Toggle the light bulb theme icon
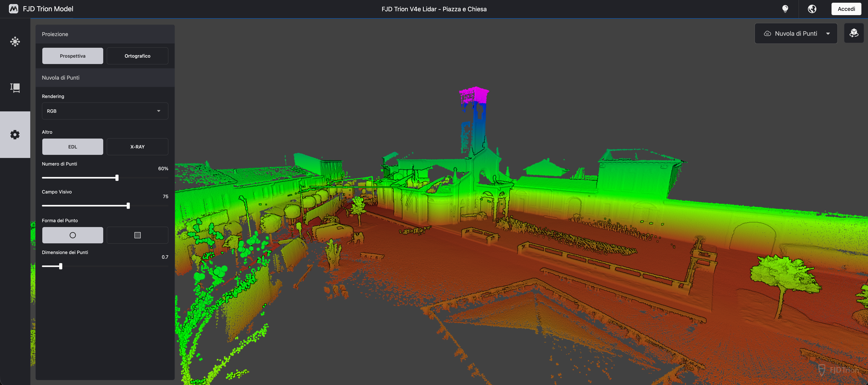The width and height of the screenshot is (868, 385). 785,9
